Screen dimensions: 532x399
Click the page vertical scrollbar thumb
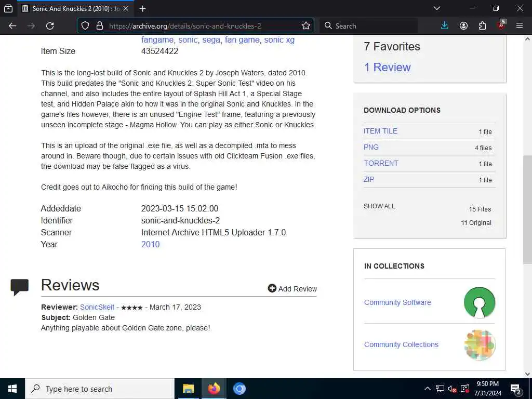528,210
